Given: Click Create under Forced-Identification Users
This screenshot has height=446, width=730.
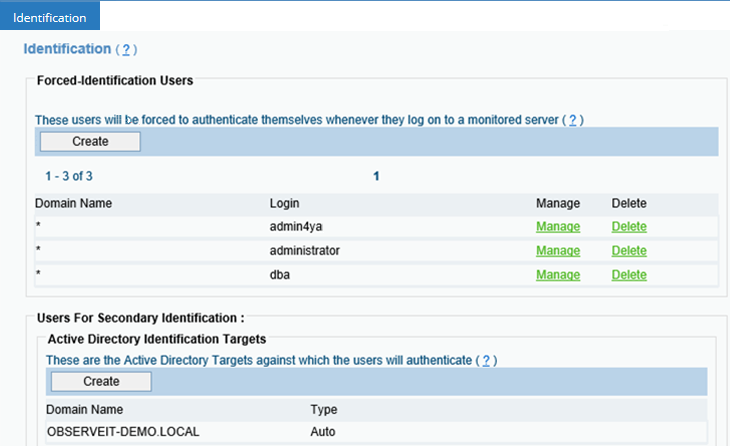Looking at the screenshot, I should tap(90, 142).
